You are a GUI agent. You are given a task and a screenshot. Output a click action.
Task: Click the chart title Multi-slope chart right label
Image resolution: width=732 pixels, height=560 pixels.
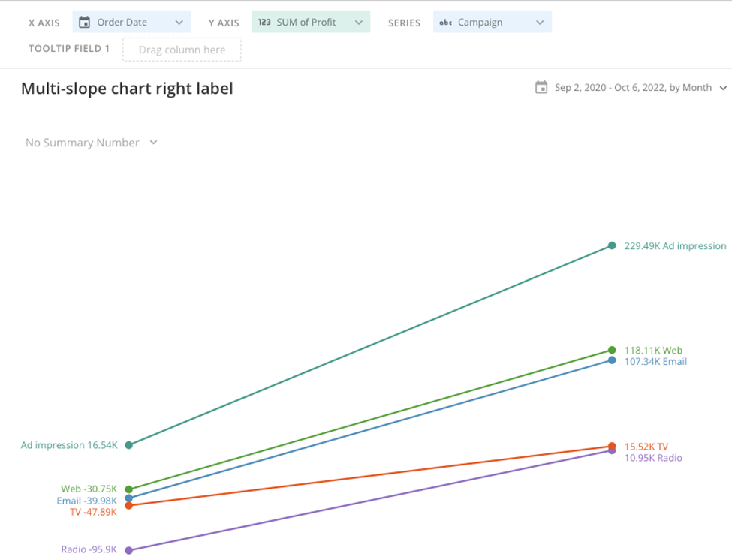(127, 88)
